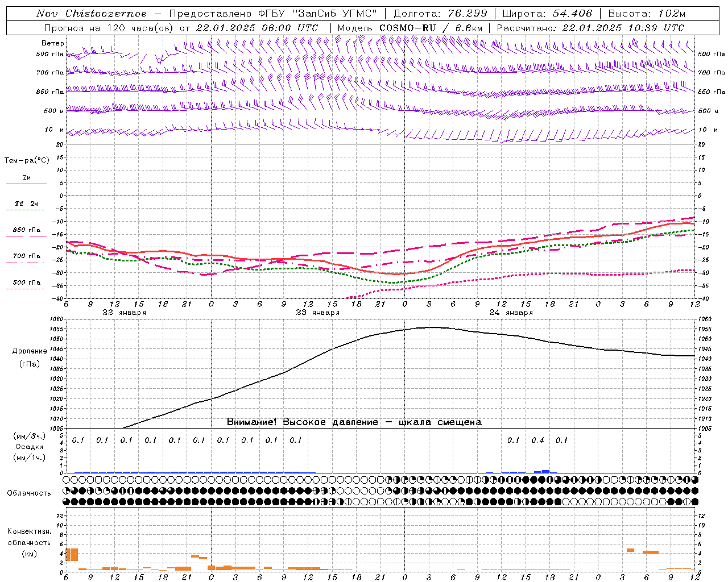Click the Давление pressure chart label
Image resolution: width=728 pixels, height=582 pixels.
(30, 351)
